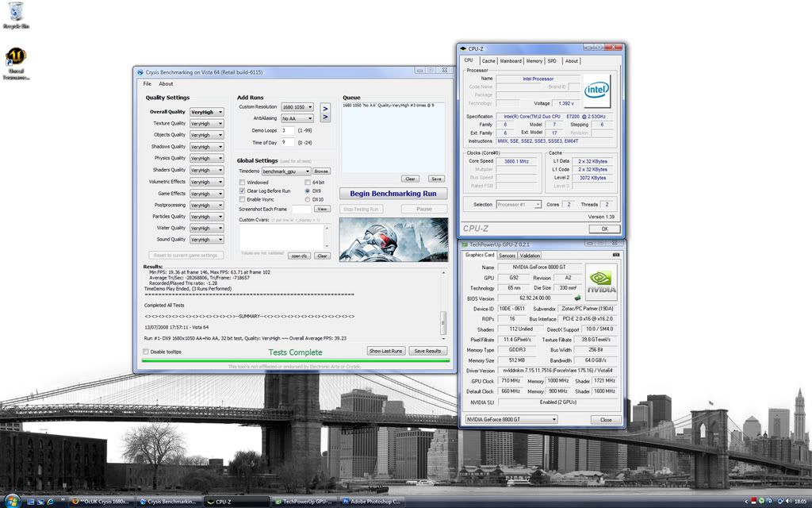Select the DX10 radio button

tap(308, 199)
